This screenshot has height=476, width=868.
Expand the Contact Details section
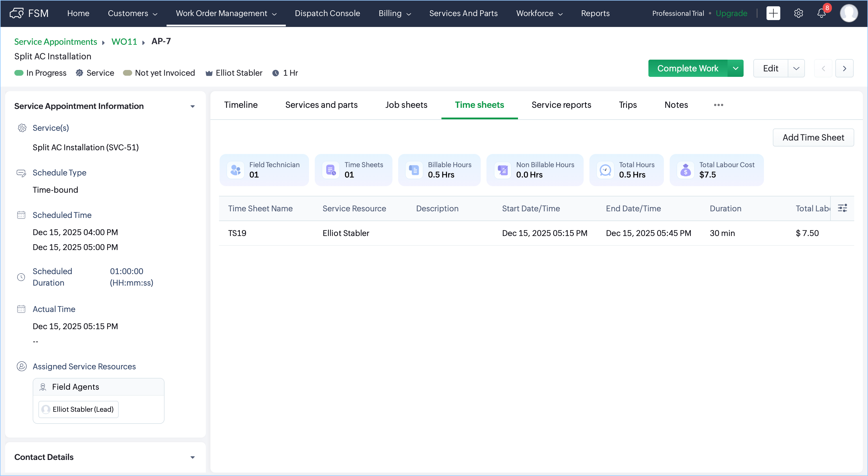[192, 457]
